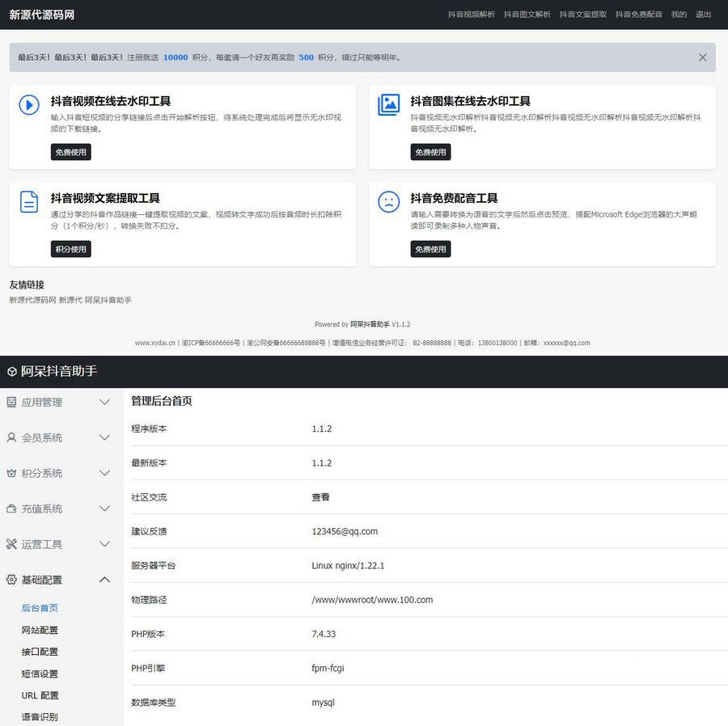Expand the 充值系统 menu chevron
Image resolution: width=728 pixels, height=726 pixels.
click(105, 509)
